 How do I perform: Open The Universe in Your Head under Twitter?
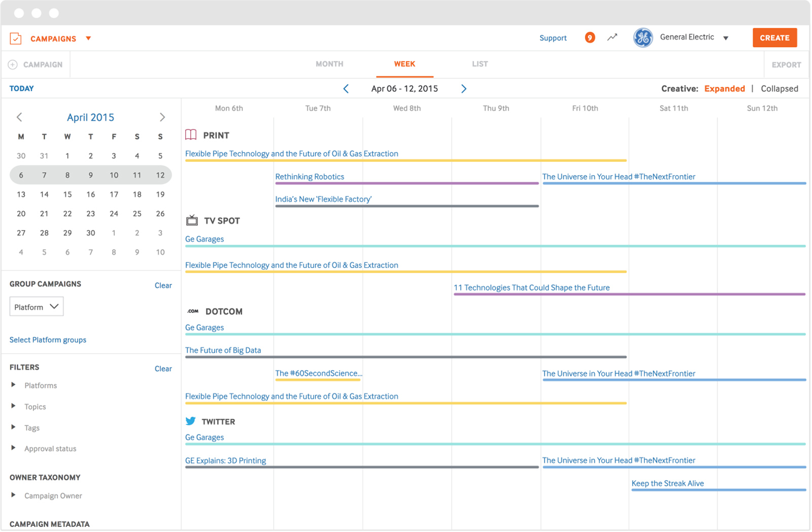(x=619, y=460)
